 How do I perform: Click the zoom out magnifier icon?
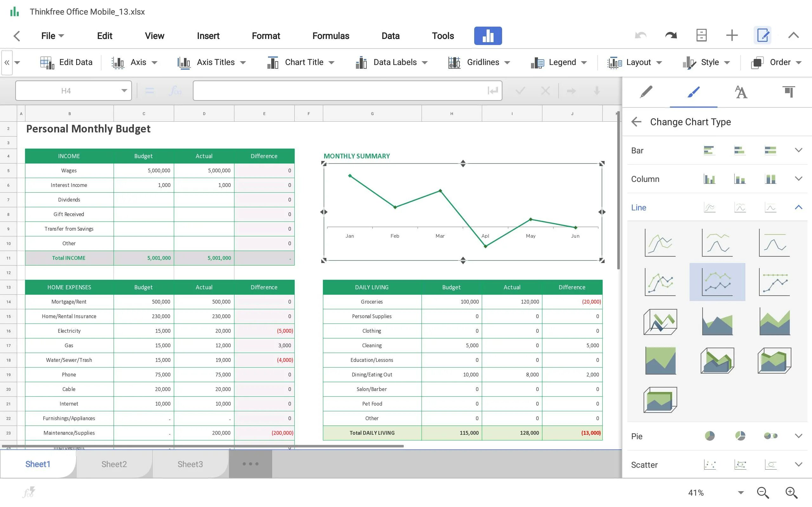pos(763,492)
